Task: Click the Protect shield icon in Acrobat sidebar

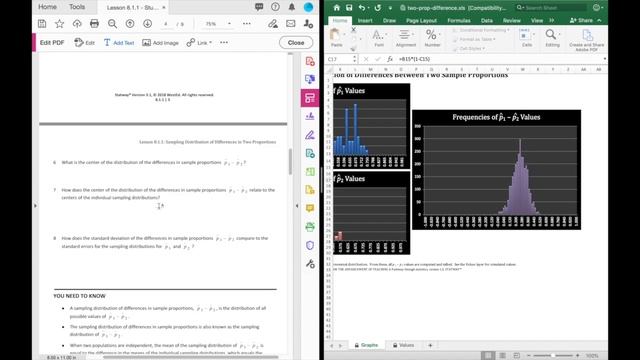Action: [310, 245]
